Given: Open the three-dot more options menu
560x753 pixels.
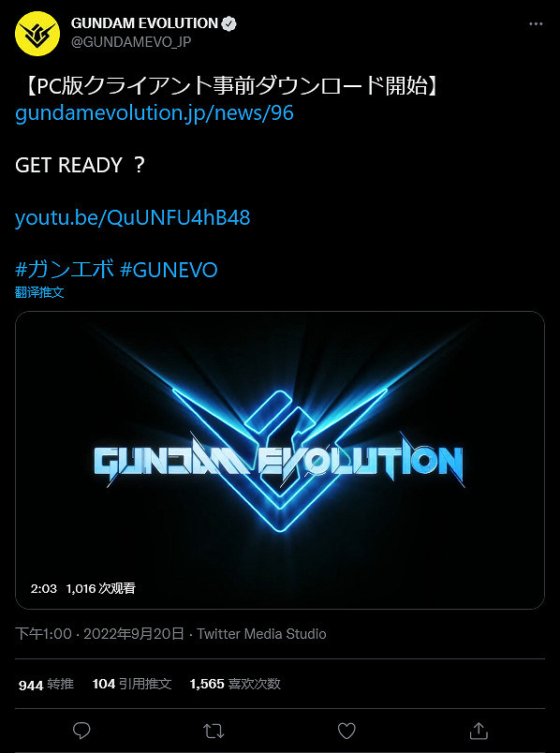Looking at the screenshot, I should pos(536,24).
